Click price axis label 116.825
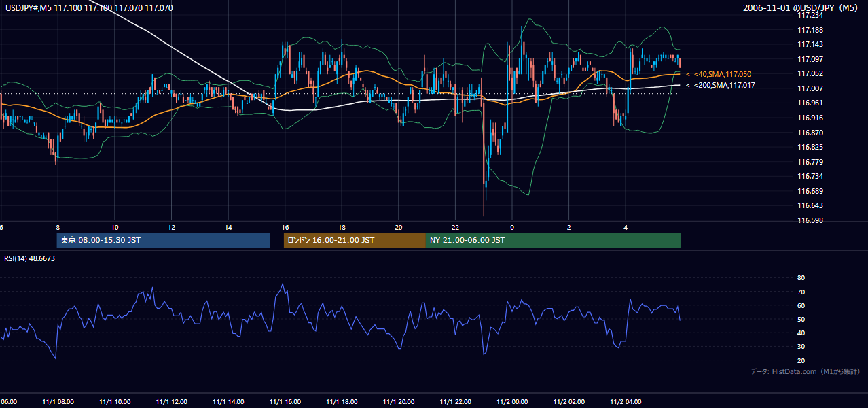868x408 pixels. coord(810,147)
